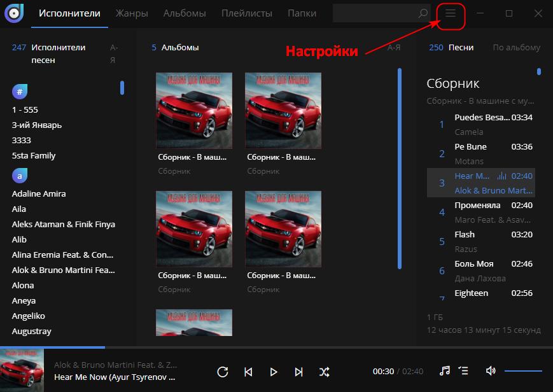The height and width of the screenshot is (392, 553).
Task: Open first album thumbnail in second row
Action: click(x=194, y=228)
